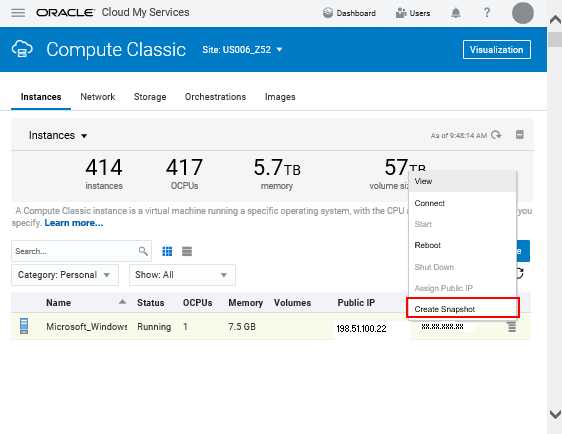Switch to the Network tab

[97, 97]
